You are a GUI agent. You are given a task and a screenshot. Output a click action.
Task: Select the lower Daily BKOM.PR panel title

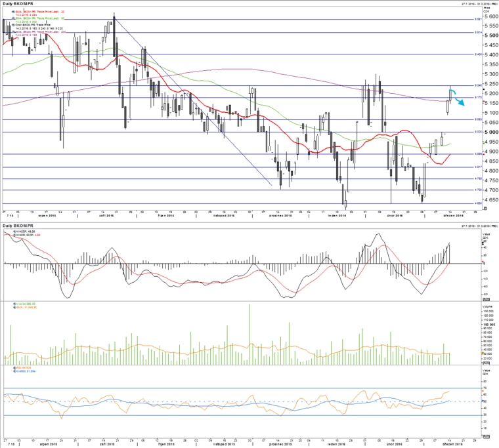coord(18,226)
